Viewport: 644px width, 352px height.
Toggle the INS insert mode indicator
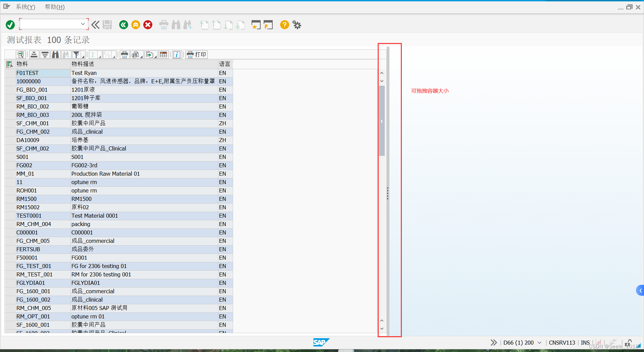coord(585,343)
